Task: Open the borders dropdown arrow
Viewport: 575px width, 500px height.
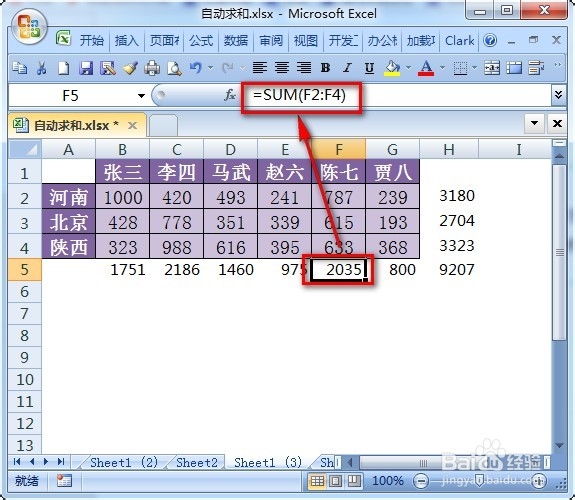Action: (x=474, y=67)
